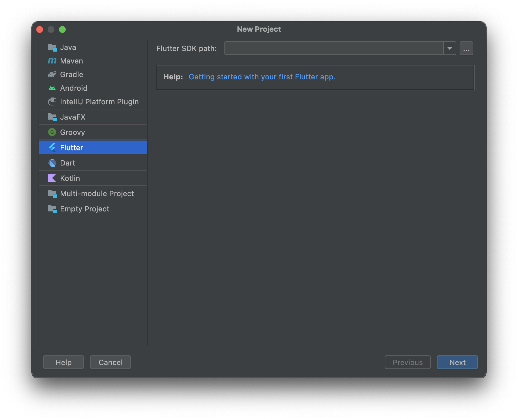The width and height of the screenshot is (518, 420).
Task: Click the green zoom window button
Action: pyautogui.click(x=62, y=29)
